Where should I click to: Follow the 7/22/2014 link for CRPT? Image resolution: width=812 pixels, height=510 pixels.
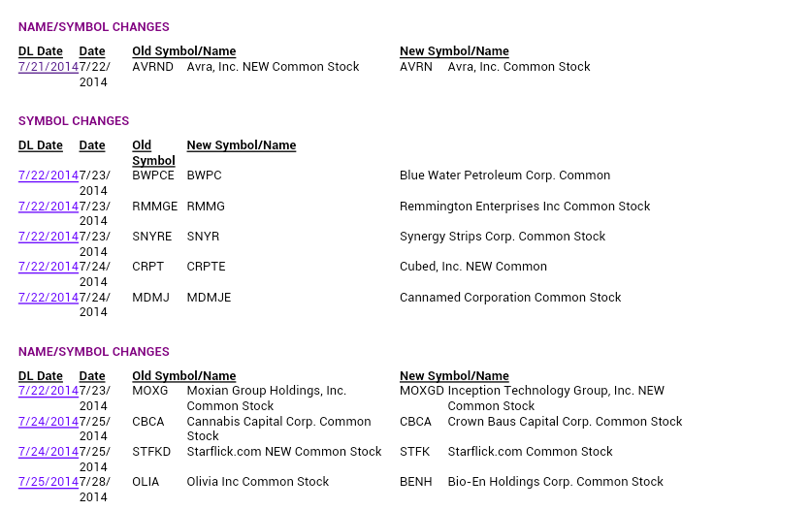click(49, 267)
